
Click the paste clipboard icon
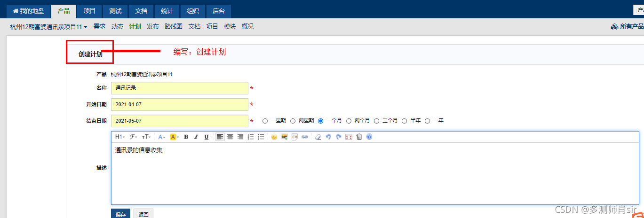click(x=359, y=137)
